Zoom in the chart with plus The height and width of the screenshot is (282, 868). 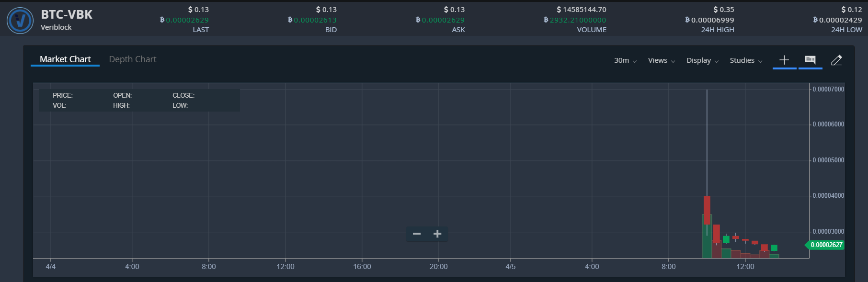click(x=437, y=234)
